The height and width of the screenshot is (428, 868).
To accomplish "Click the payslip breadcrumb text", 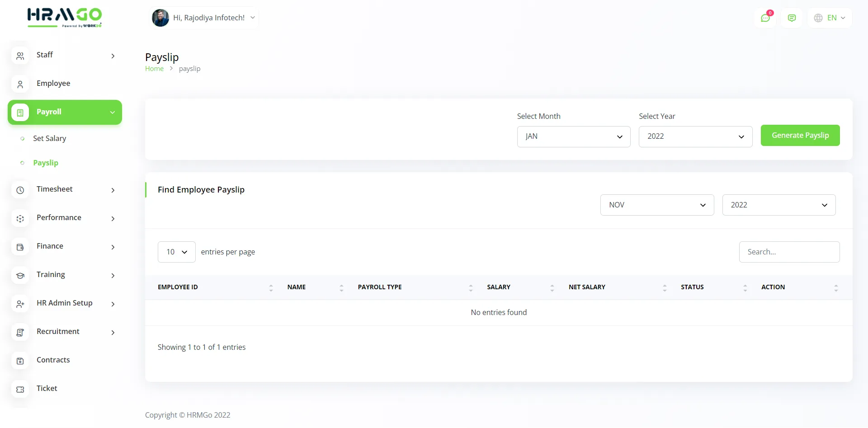I will pyautogui.click(x=189, y=69).
